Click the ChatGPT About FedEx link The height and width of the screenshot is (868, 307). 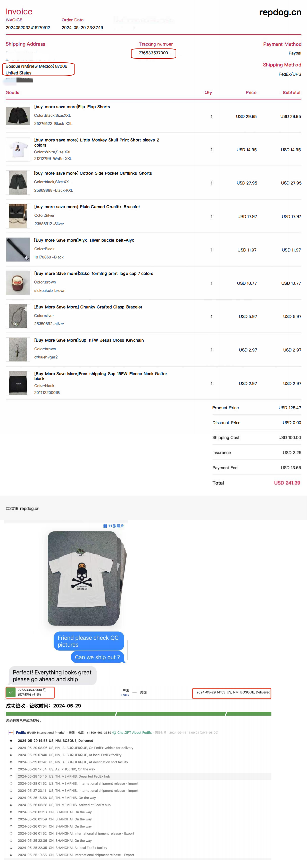[134, 732]
